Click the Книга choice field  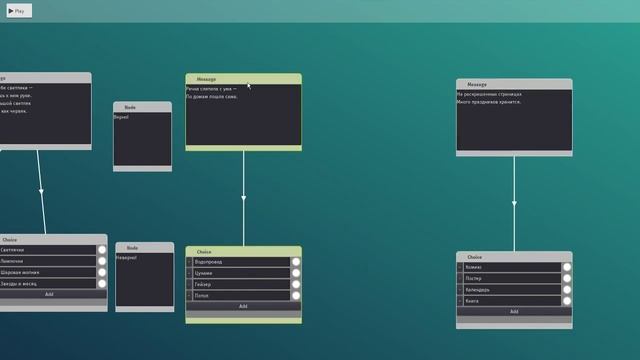point(512,301)
